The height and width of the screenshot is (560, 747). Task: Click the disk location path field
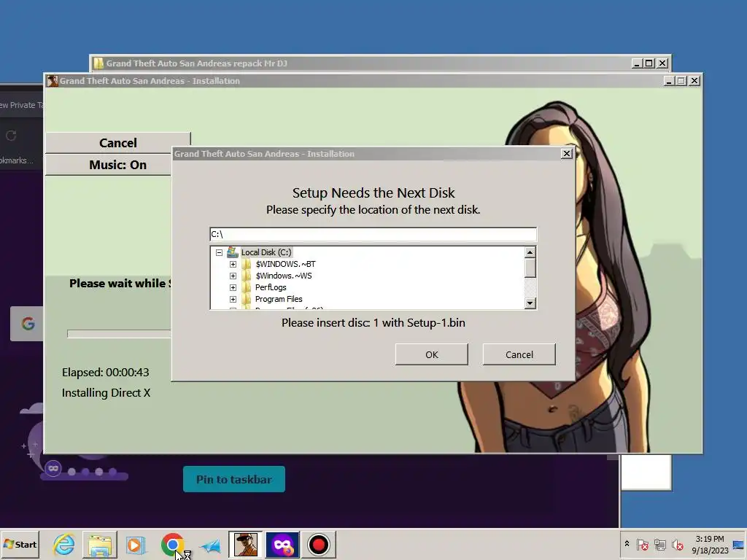tap(373, 234)
